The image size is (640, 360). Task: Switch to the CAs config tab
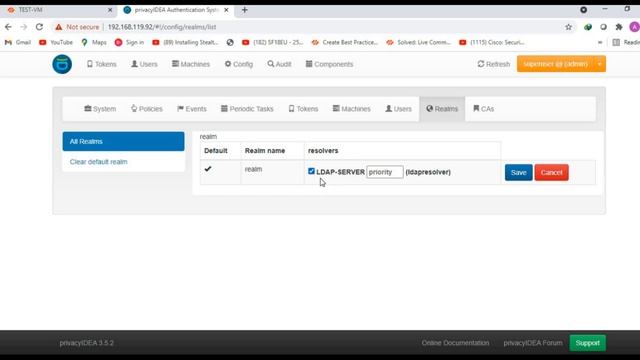pos(484,109)
